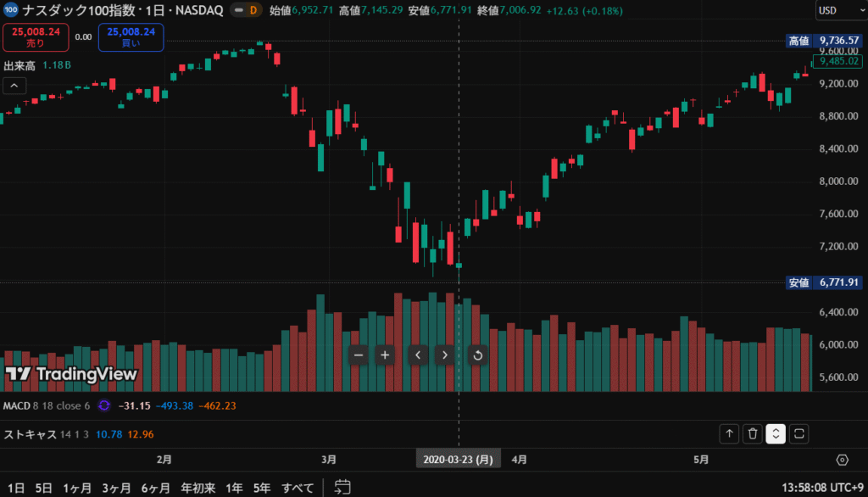Open chart settings hexagon icon
The height and width of the screenshot is (497, 868).
coord(842,460)
